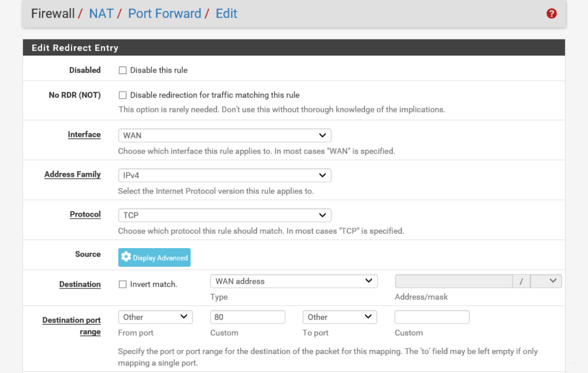Open the Protocol dropdown showing TCP
The height and width of the screenshot is (373, 588).
point(225,215)
